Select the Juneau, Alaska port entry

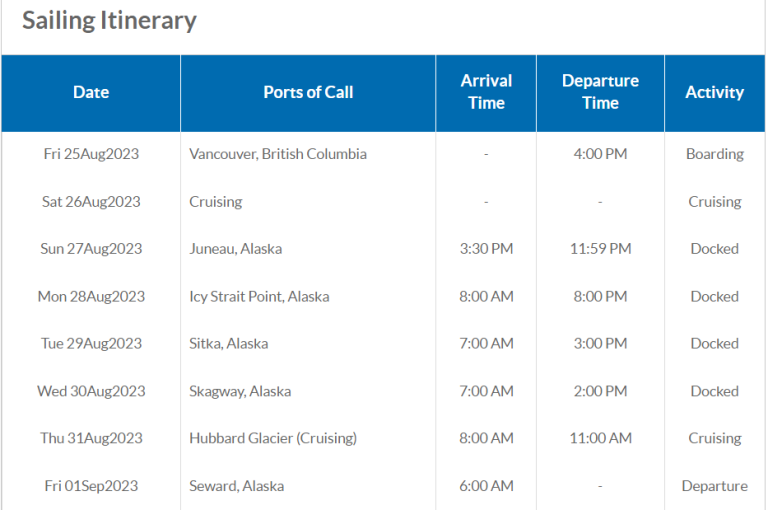pyautogui.click(x=236, y=249)
